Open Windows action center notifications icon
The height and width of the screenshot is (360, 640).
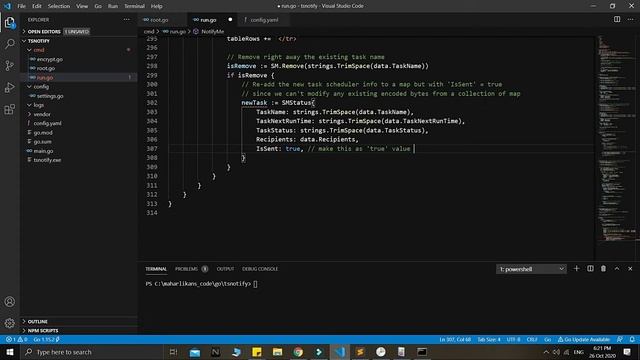[x=627, y=352]
